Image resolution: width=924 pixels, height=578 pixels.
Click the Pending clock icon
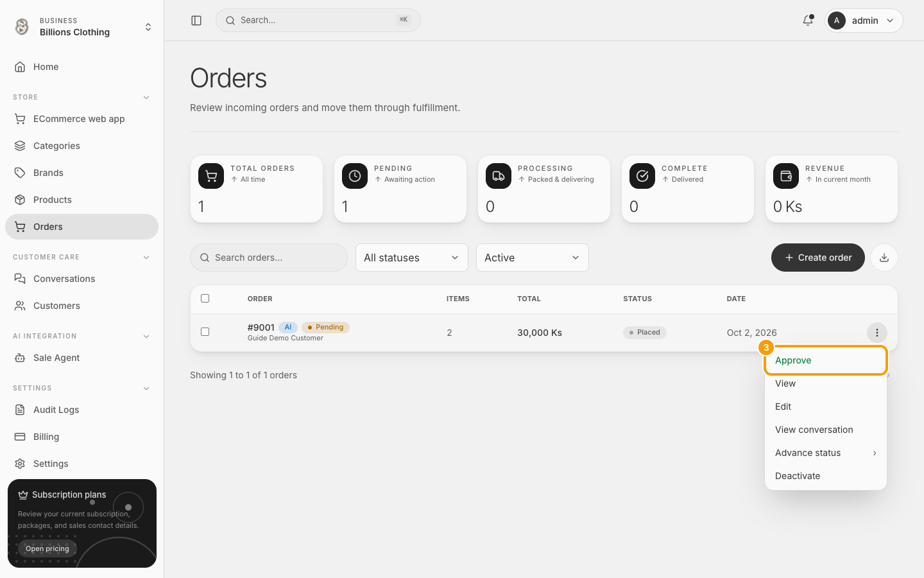355,176
